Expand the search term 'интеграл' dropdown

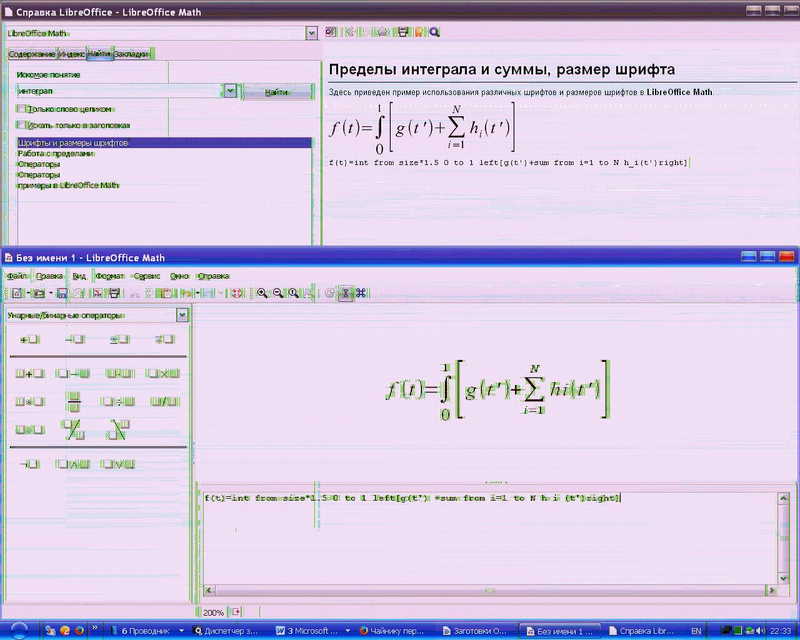point(231,91)
